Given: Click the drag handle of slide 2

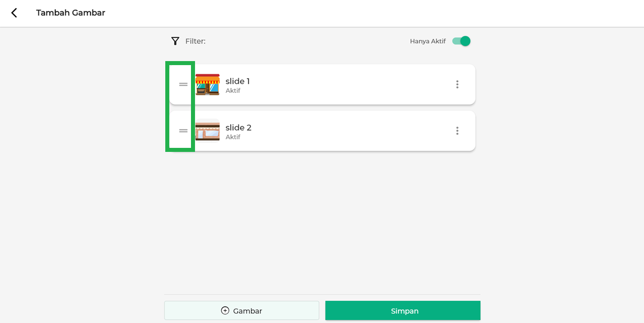Looking at the screenshot, I should (x=183, y=131).
